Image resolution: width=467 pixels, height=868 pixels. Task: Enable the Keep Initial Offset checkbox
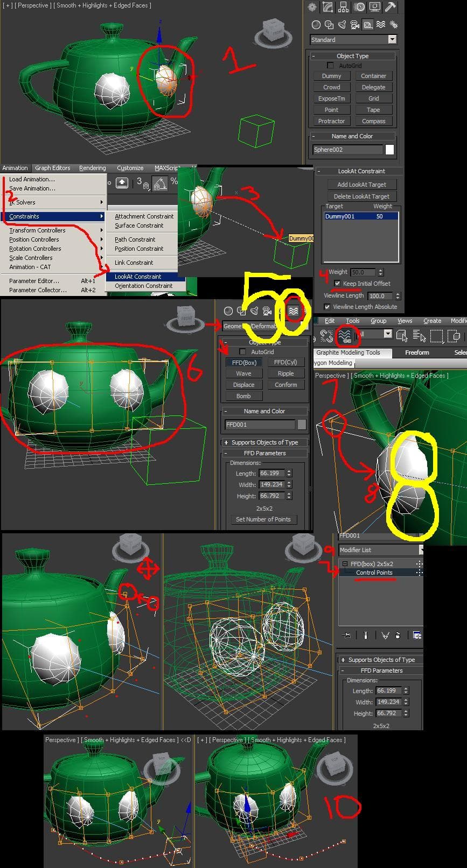coord(337,284)
